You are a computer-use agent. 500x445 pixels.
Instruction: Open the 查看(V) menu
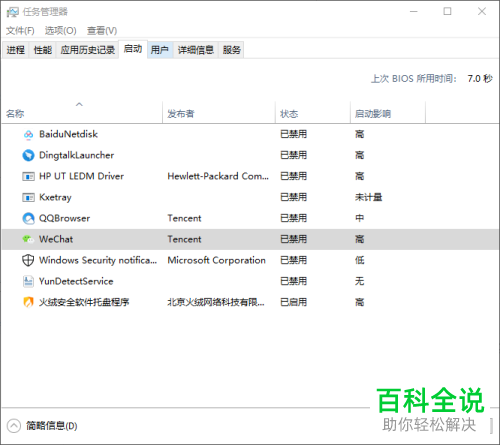(102, 31)
